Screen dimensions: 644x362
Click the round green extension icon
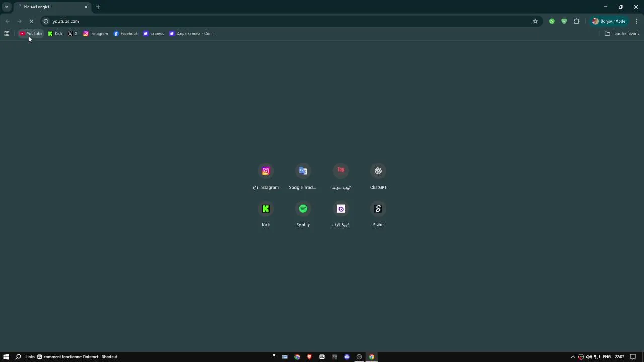(x=552, y=21)
